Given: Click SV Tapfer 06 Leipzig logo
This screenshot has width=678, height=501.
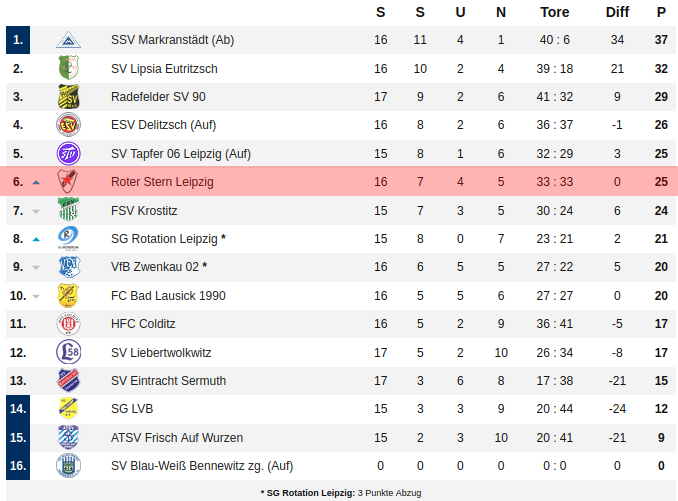Looking at the screenshot, I should (68, 154).
